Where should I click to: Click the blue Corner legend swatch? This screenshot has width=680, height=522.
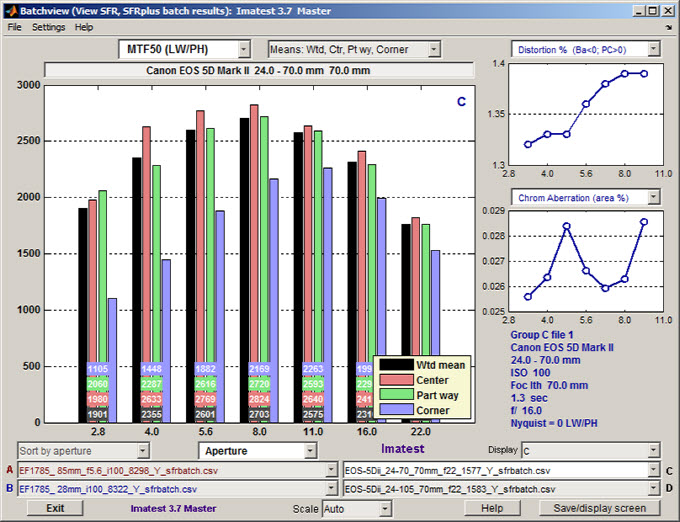(x=396, y=410)
